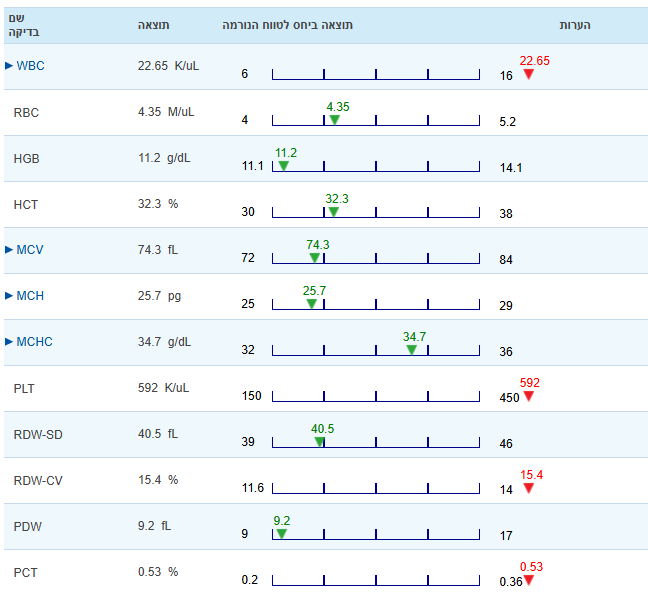Click the HCT result 32.3 %
Screen dimensions: 648x595
[158, 204]
